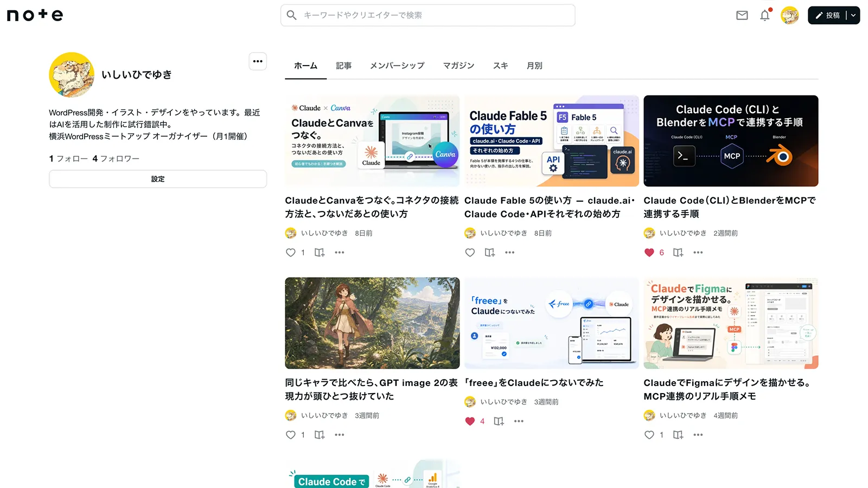Open profile three-dots menu
The image size is (868, 488).
[x=258, y=61]
